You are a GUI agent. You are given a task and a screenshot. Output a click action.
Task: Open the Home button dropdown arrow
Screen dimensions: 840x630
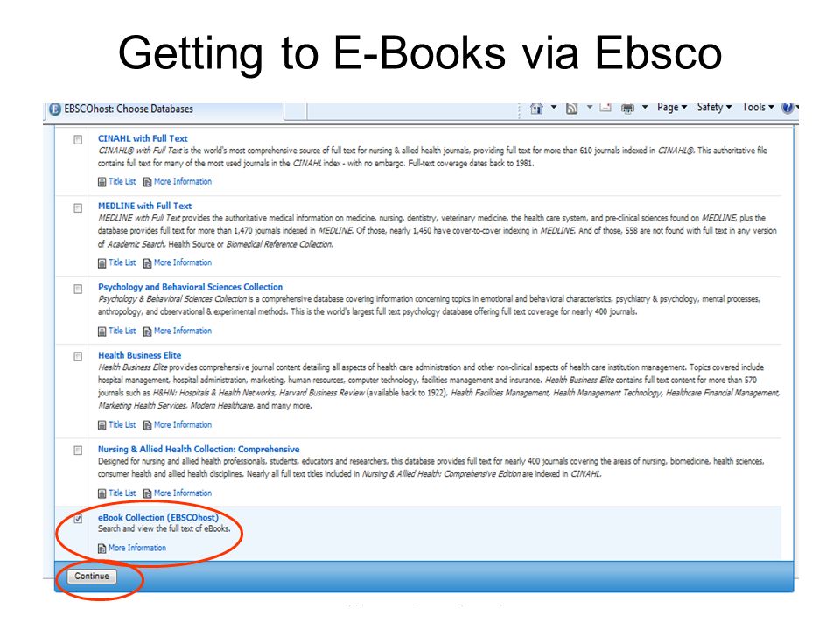coord(554,107)
